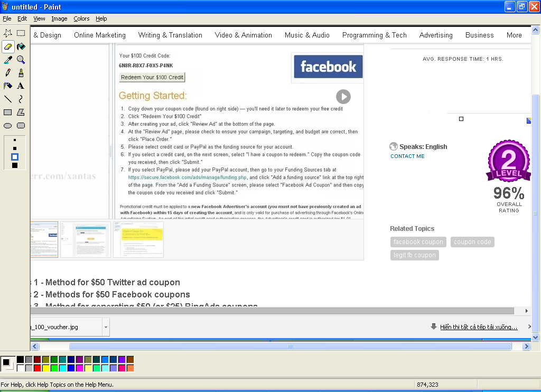Pick the Pick Color eyedropper tool
The image size is (541, 392).
8,60
